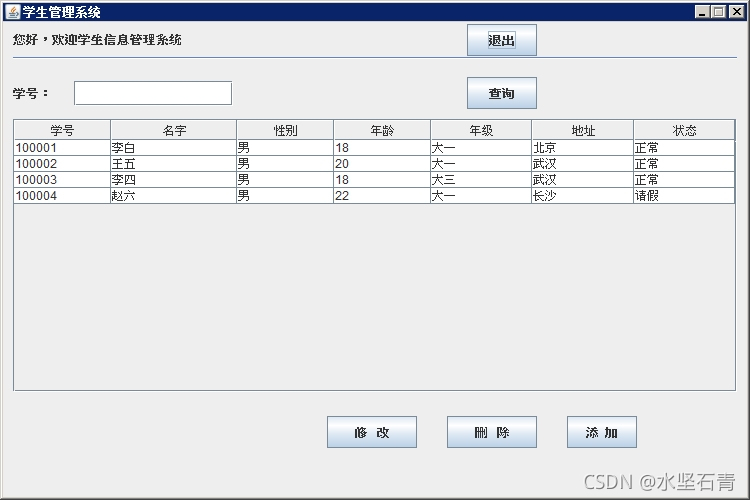Click the grade cell 大三

[x=481, y=179]
